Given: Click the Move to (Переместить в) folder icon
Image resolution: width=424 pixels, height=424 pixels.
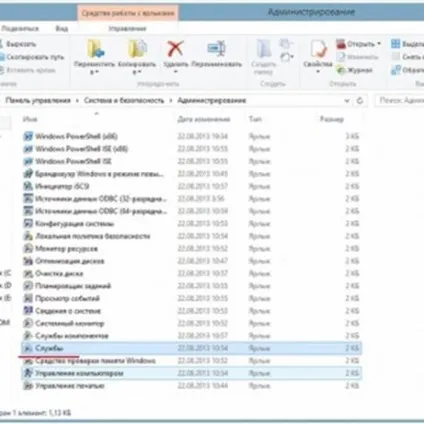Looking at the screenshot, I should click(x=95, y=49).
